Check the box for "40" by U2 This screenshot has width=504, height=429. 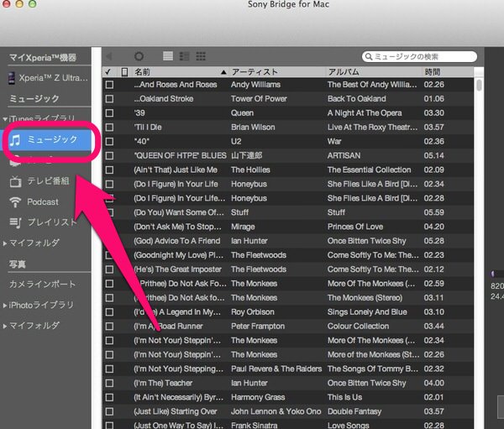coord(109,141)
